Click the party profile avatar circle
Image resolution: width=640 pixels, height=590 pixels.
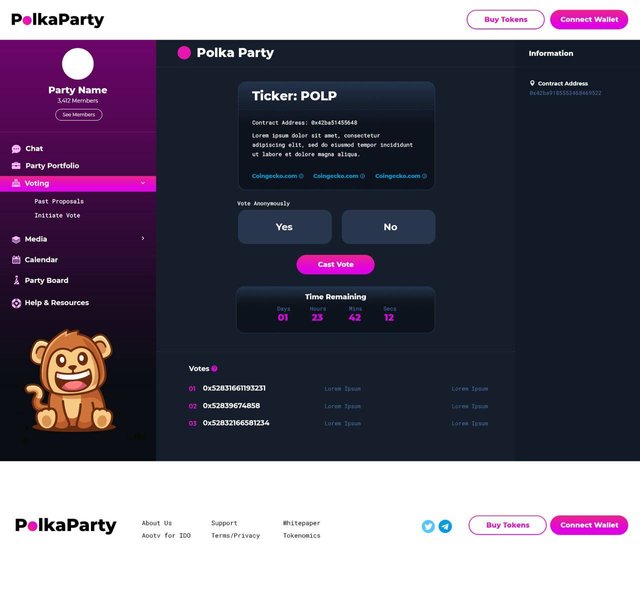[78, 64]
